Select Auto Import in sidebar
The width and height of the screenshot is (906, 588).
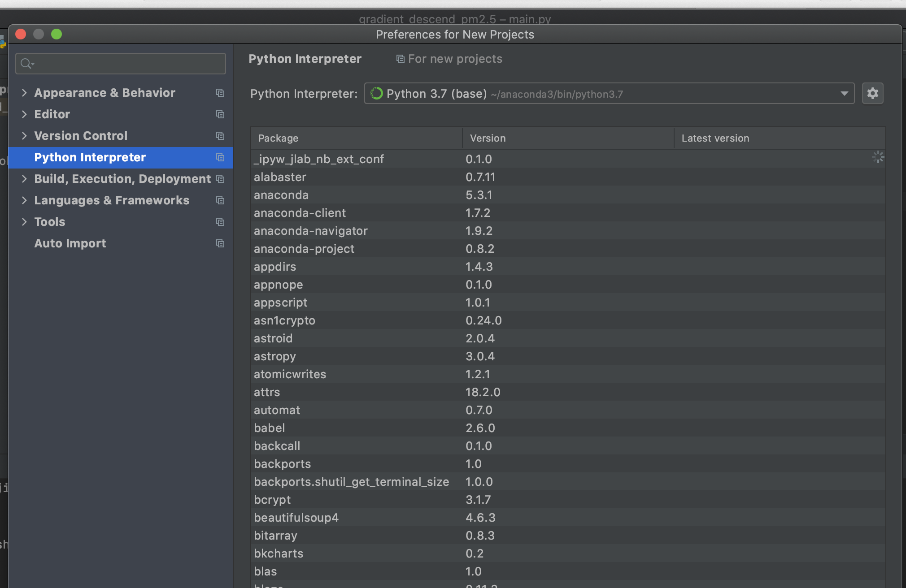pyautogui.click(x=70, y=243)
